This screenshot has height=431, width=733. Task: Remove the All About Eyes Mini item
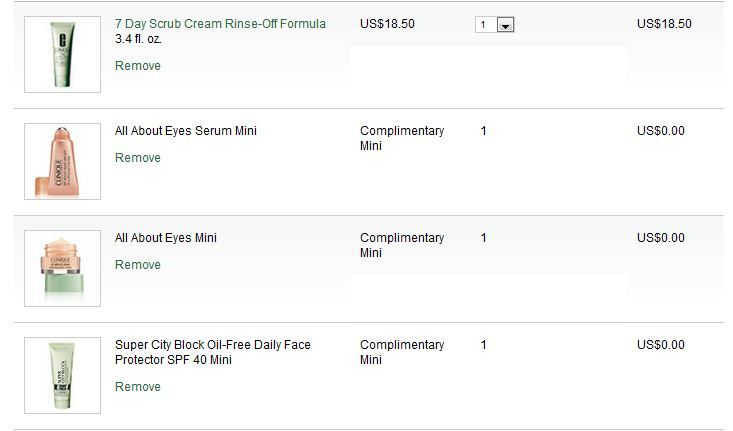click(138, 265)
